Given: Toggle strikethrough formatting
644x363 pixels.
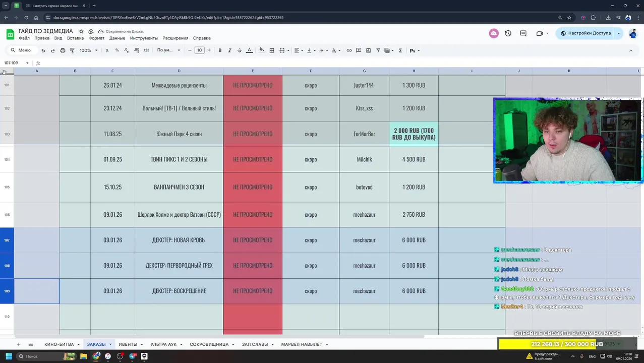Looking at the screenshot, I should pos(240,50).
